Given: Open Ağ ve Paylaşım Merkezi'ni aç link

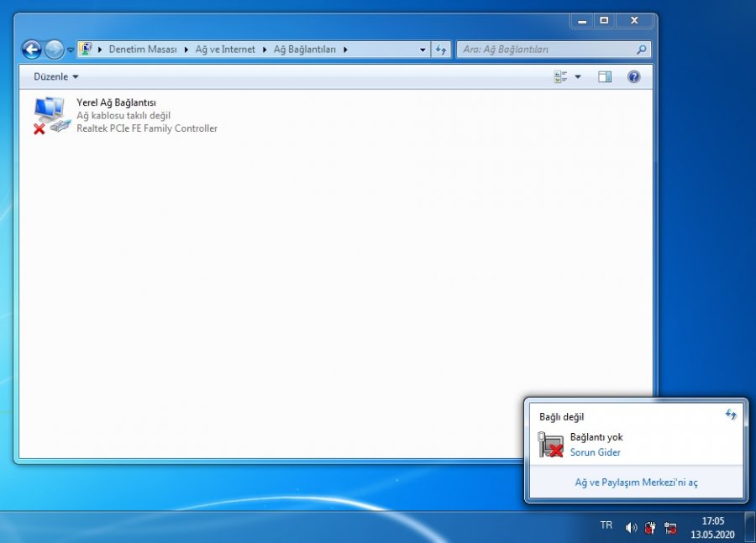Looking at the screenshot, I should point(636,483).
